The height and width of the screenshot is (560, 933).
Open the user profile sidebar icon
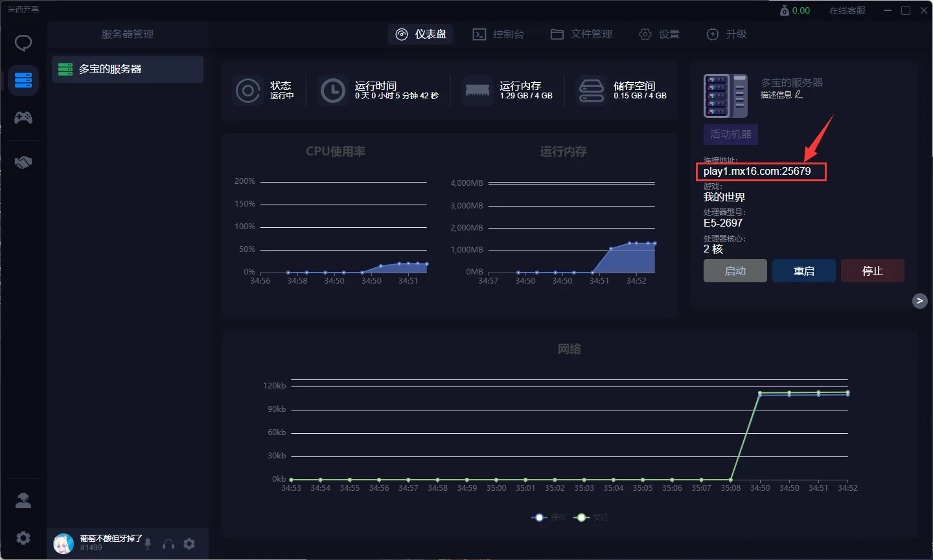tap(23, 500)
